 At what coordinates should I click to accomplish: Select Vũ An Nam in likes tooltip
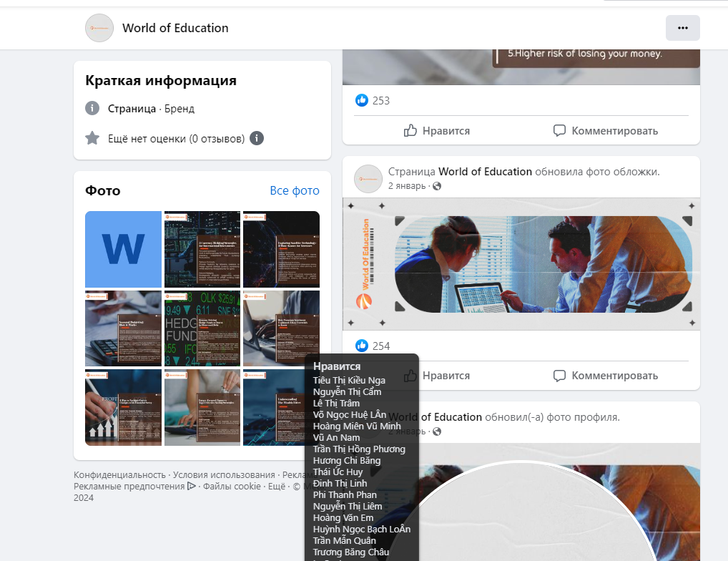tap(336, 437)
